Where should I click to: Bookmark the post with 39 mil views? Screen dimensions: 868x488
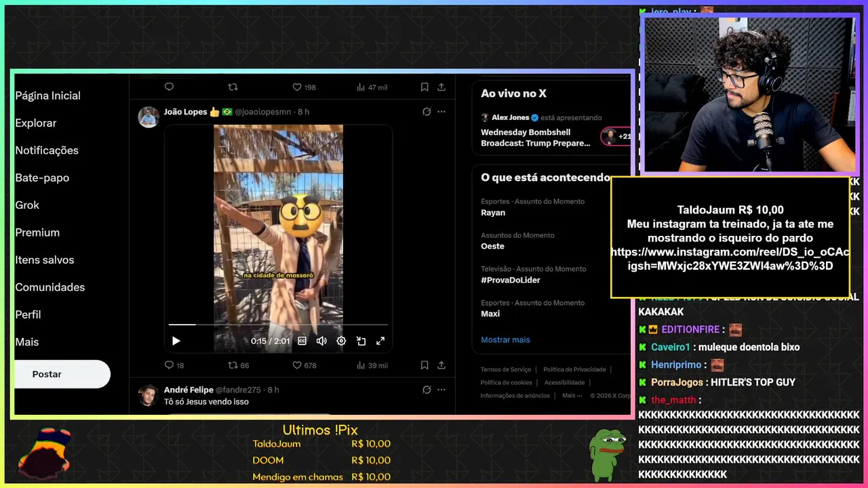425,365
